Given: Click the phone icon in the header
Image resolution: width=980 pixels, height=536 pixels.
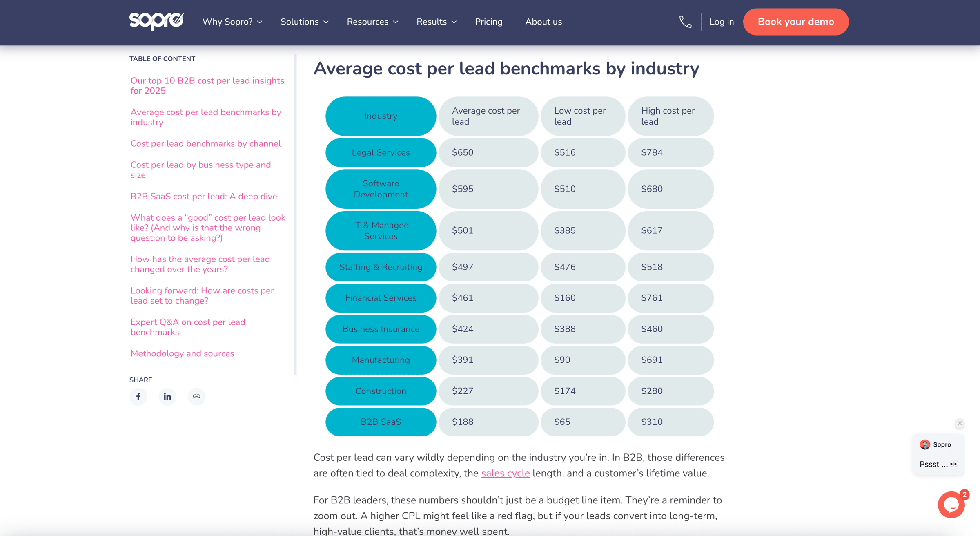Looking at the screenshot, I should (x=685, y=22).
